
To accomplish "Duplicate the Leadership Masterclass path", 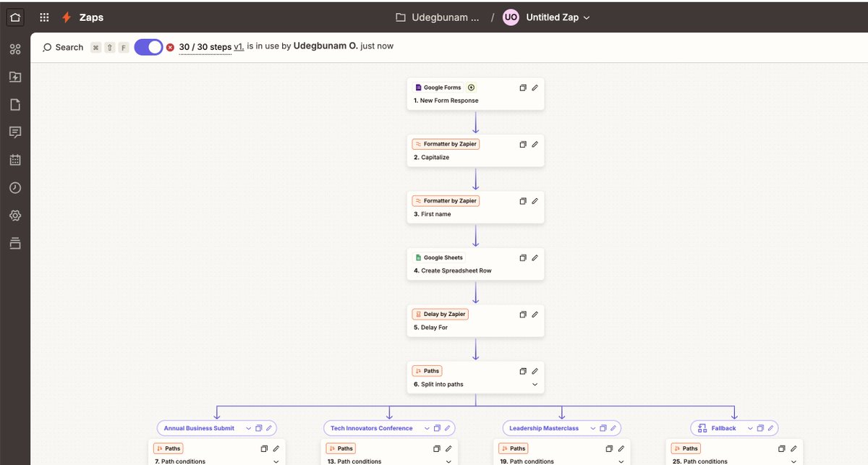I will pyautogui.click(x=603, y=428).
